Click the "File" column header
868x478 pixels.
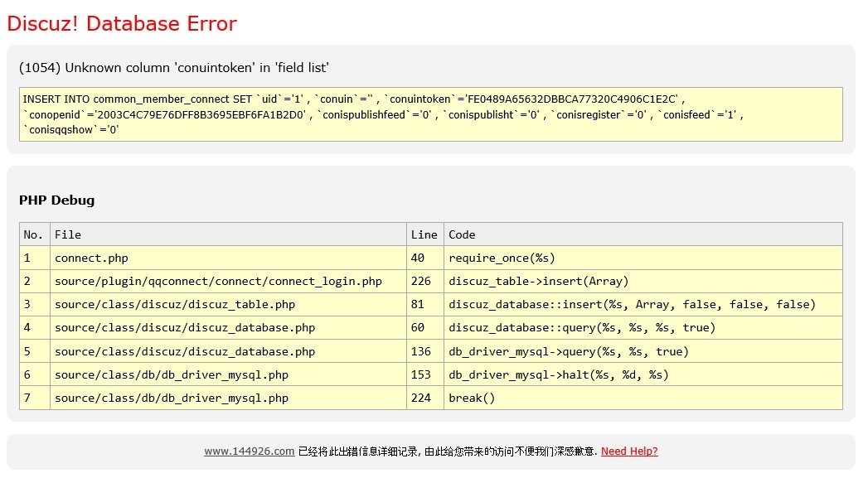tap(68, 234)
